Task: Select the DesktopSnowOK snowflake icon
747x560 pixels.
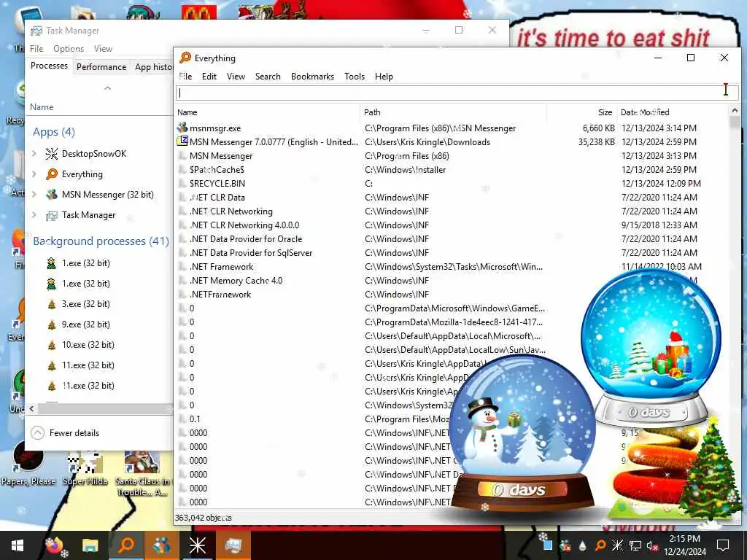Action: pos(52,153)
